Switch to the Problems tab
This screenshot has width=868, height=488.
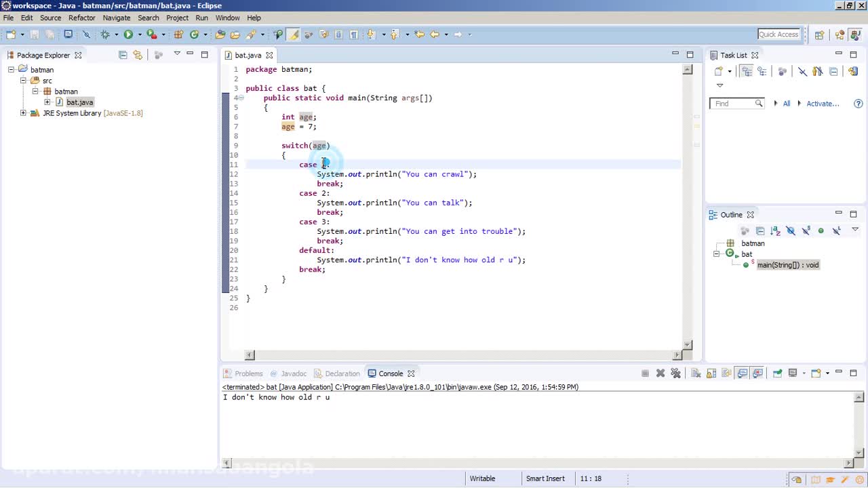(248, 373)
